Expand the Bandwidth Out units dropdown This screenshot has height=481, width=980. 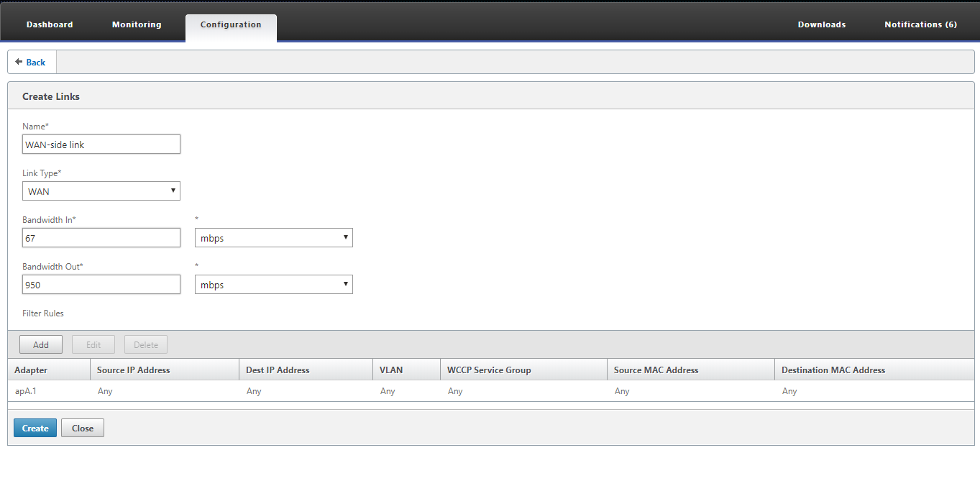274,285
